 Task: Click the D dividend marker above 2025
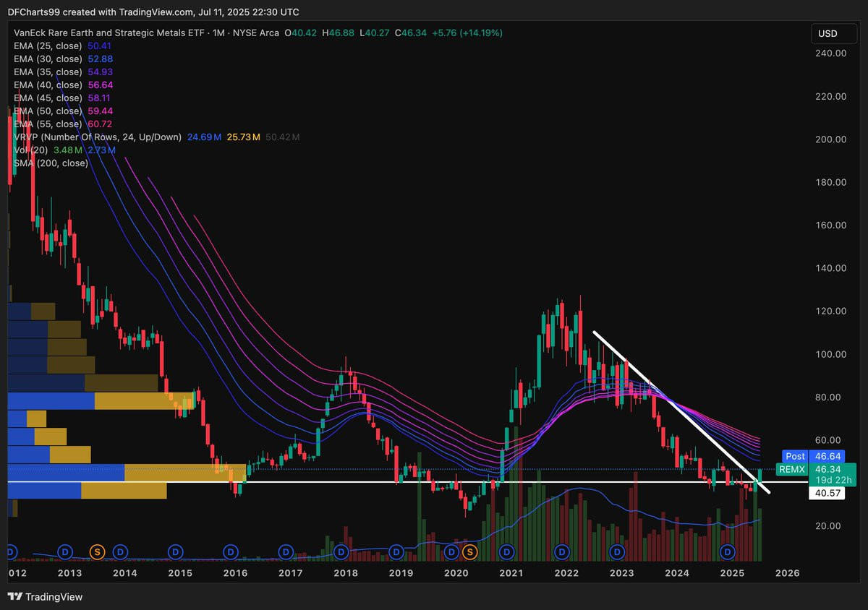(727, 552)
